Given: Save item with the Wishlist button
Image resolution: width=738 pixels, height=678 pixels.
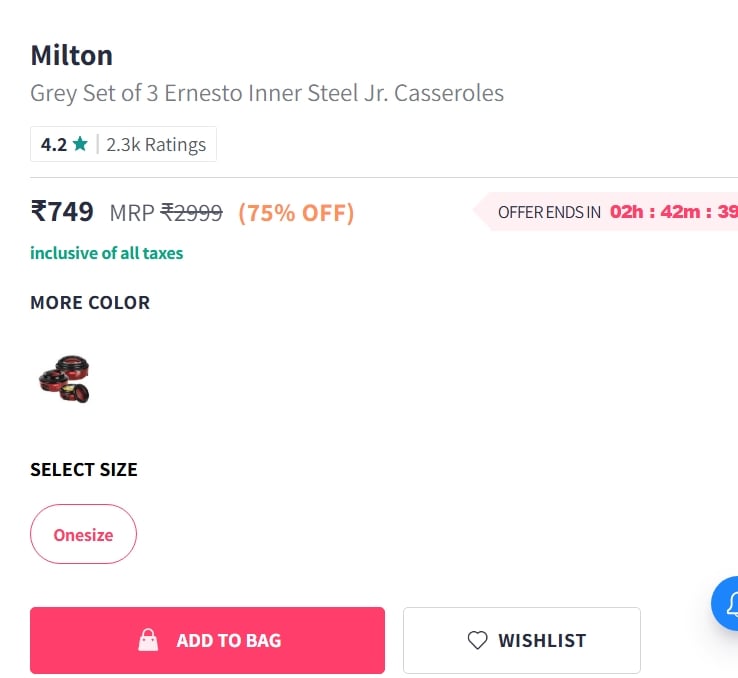Looking at the screenshot, I should (522, 640).
